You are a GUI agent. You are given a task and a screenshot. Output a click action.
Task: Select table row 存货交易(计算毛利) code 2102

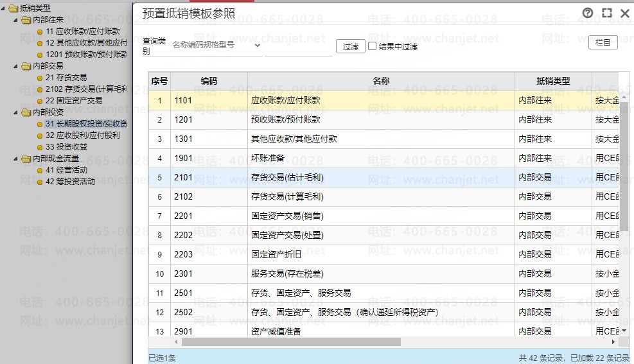click(383, 196)
